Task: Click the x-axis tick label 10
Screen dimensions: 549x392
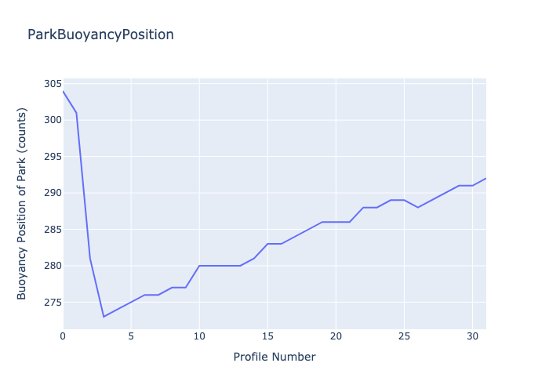Action: click(199, 336)
